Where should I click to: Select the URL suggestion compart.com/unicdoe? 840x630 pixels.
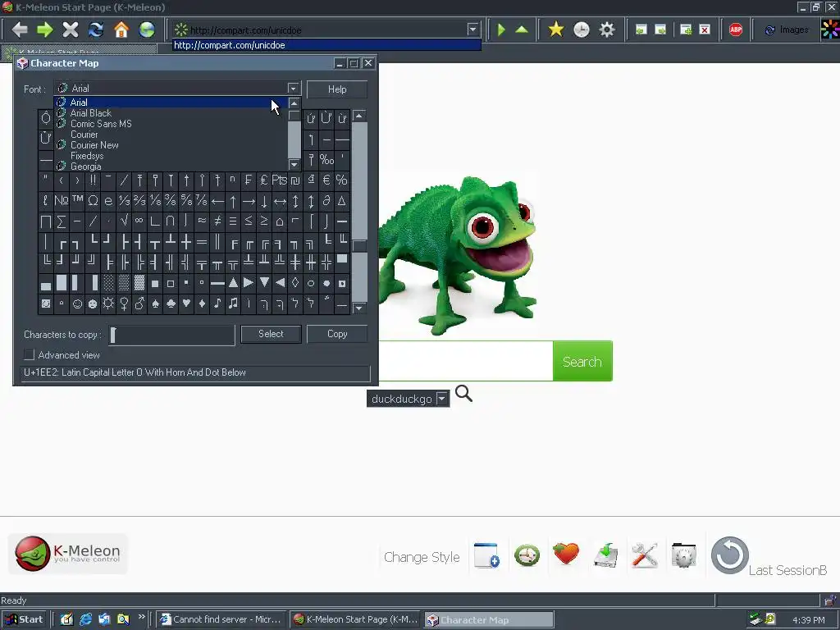pyautogui.click(x=326, y=46)
